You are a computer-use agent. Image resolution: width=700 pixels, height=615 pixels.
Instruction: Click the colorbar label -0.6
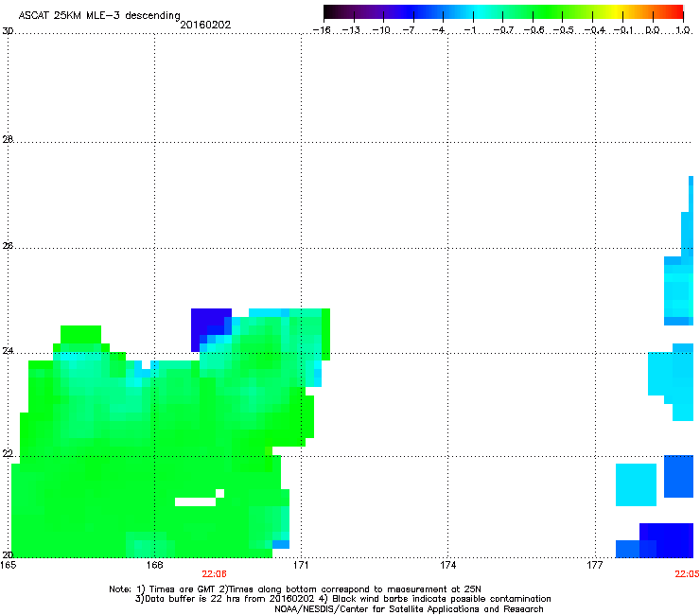tap(534, 30)
